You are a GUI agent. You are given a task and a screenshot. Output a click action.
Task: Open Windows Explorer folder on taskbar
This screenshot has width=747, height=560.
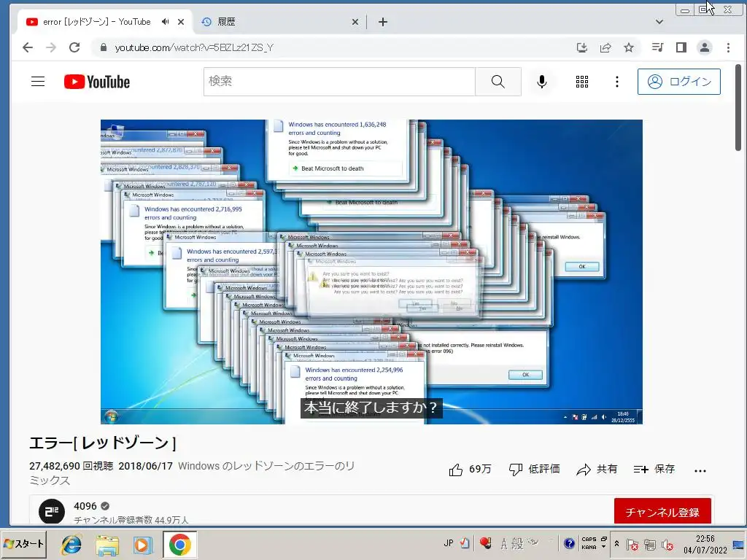(x=107, y=545)
